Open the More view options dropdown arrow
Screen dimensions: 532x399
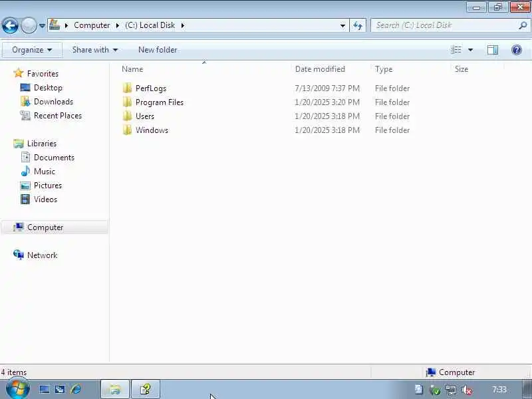[x=471, y=50]
